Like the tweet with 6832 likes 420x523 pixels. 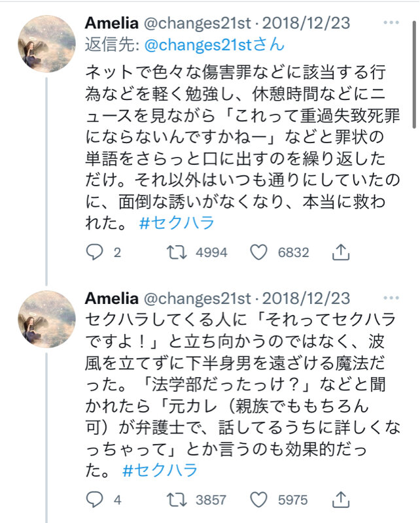tap(260, 252)
